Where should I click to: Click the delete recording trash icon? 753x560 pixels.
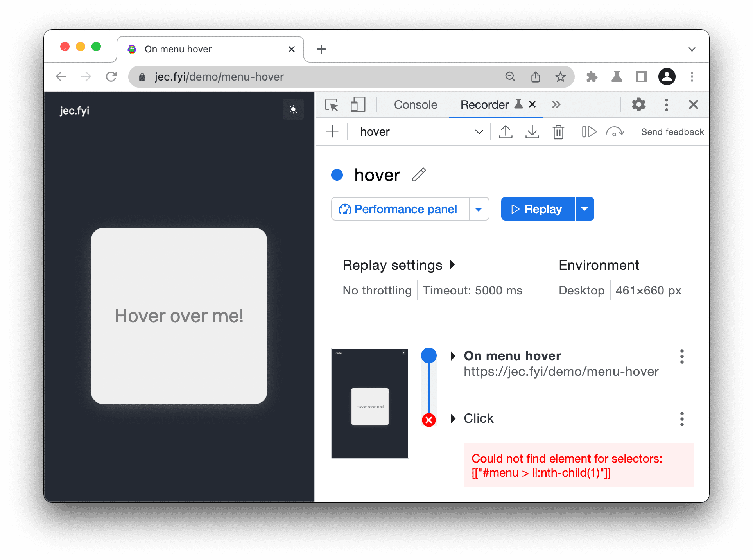(558, 131)
